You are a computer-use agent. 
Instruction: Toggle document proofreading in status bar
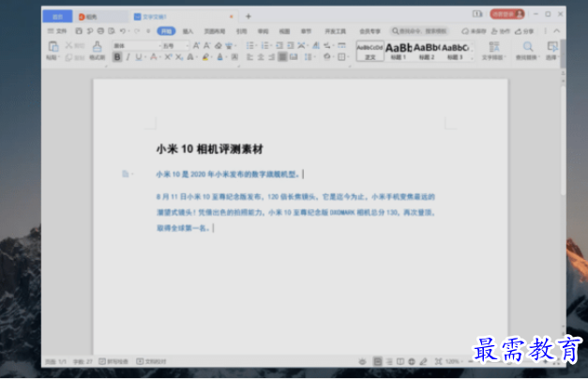point(151,362)
